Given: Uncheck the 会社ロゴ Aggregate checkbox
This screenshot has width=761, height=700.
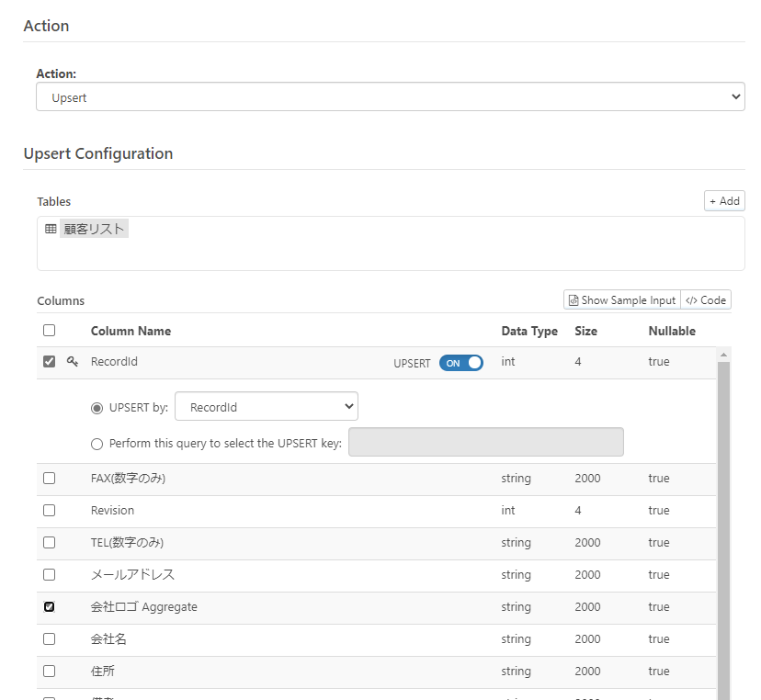Looking at the screenshot, I should click(x=49, y=607).
